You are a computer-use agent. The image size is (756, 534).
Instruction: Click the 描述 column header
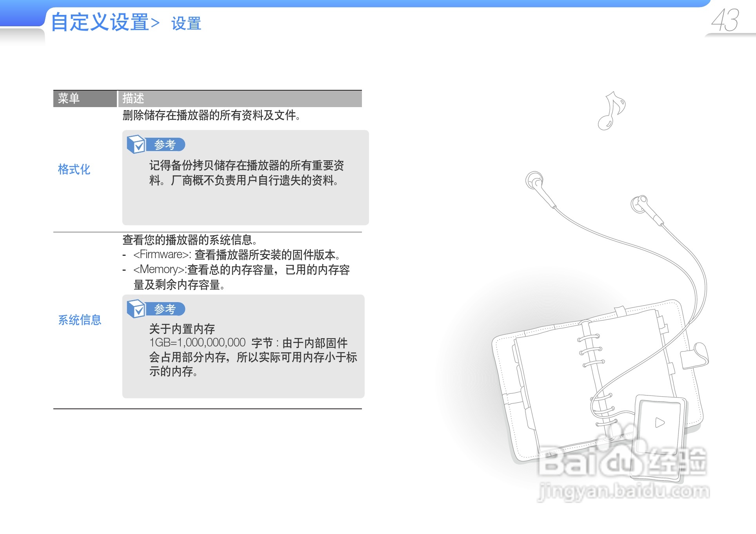pyautogui.click(x=133, y=98)
